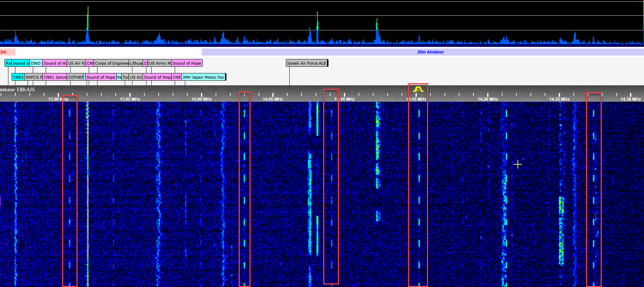Select the cyan CNR1 label in lower row

tap(18, 77)
